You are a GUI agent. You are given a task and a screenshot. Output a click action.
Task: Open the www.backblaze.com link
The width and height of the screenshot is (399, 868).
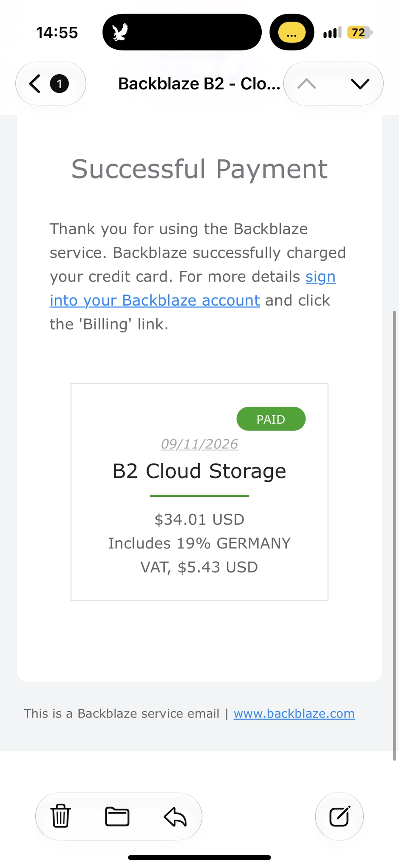[294, 714]
